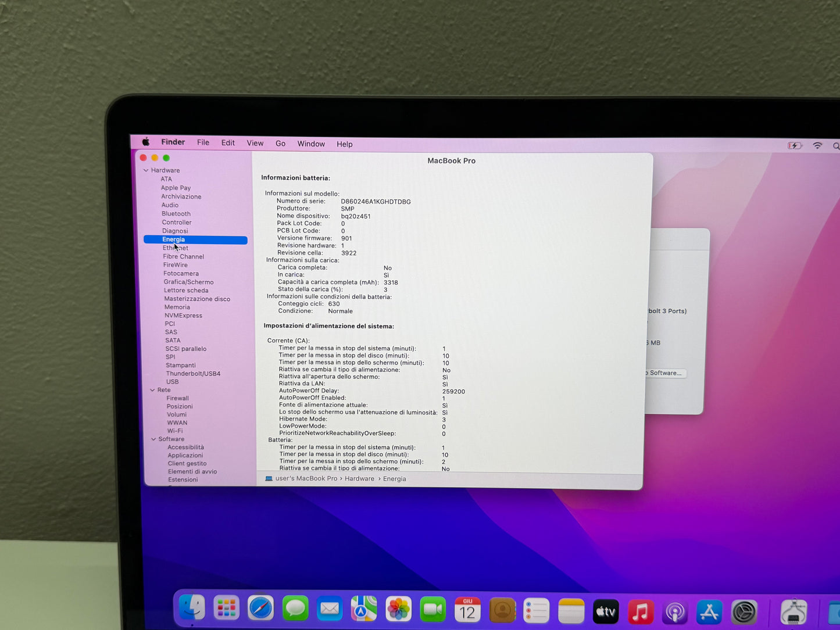Open Maps app in the Dock
The height and width of the screenshot is (630, 840).
click(364, 610)
